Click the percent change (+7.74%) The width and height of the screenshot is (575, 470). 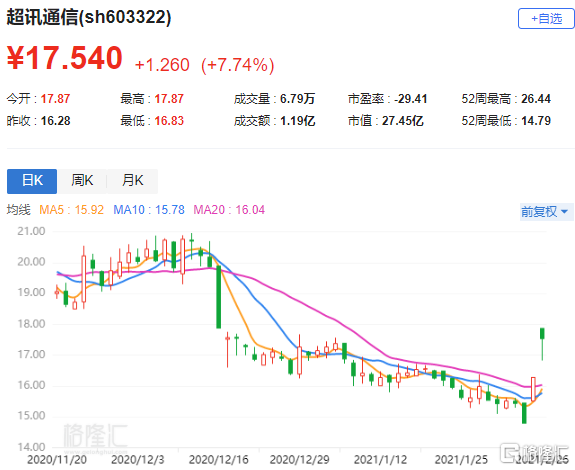point(238,65)
